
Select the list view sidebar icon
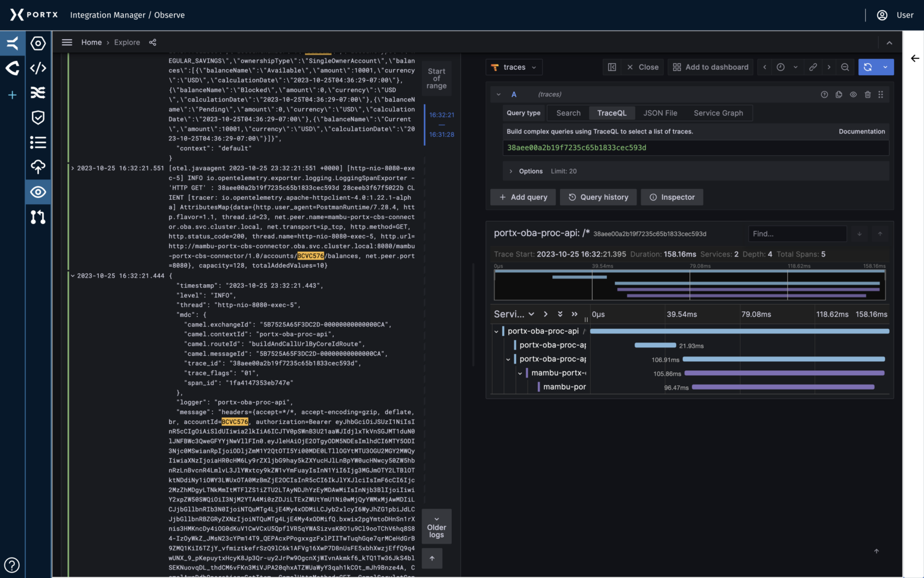38,142
